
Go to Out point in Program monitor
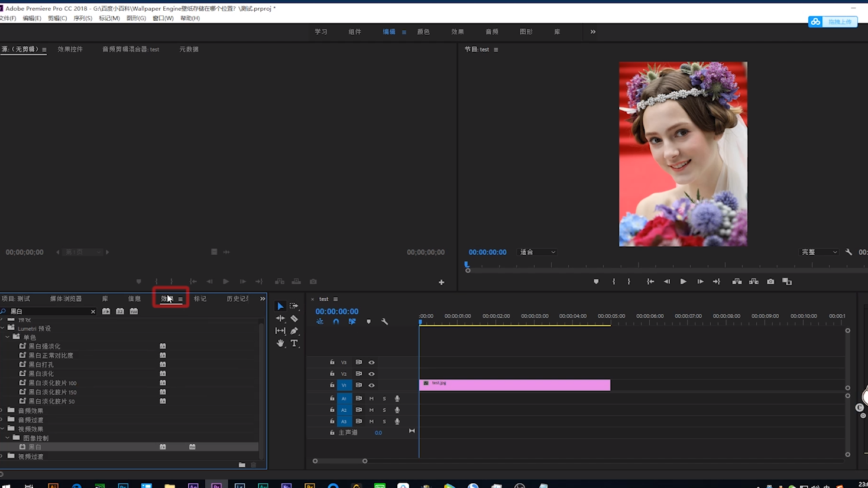coord(717,282)
